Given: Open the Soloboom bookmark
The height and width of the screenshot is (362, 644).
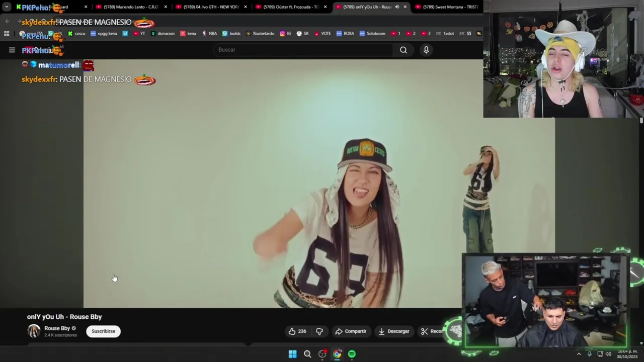Looking at the screenshot, I should [372, 34].
